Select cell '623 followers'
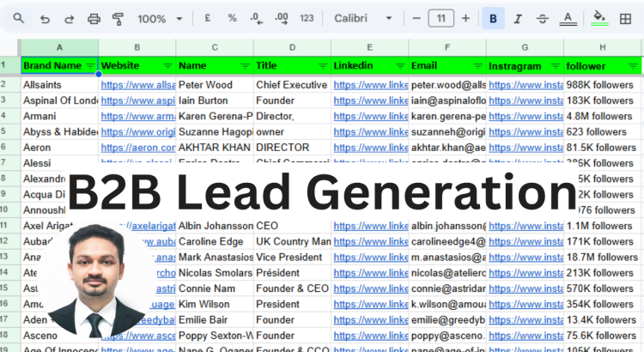 click(x=602, y=132)
